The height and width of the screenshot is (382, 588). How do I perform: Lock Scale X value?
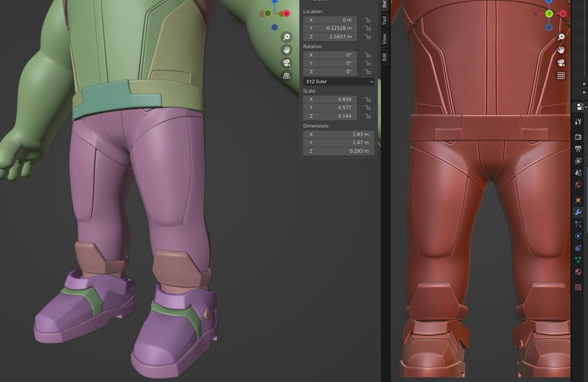point(367,99)
